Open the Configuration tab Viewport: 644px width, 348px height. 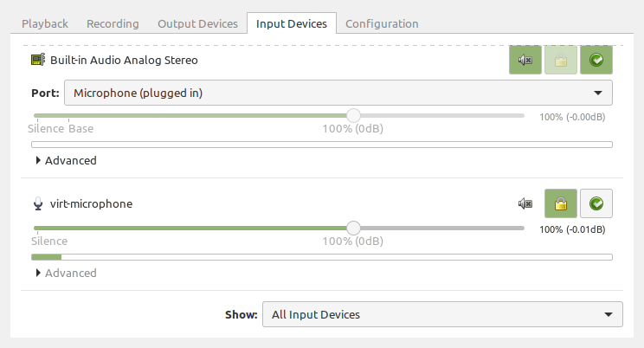(x=382, y=23)
